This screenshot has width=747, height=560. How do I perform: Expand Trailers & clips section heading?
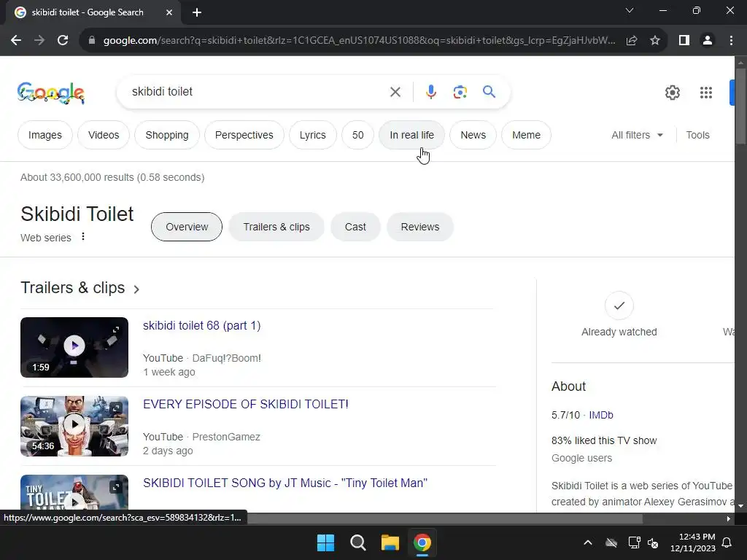(80, 288)
